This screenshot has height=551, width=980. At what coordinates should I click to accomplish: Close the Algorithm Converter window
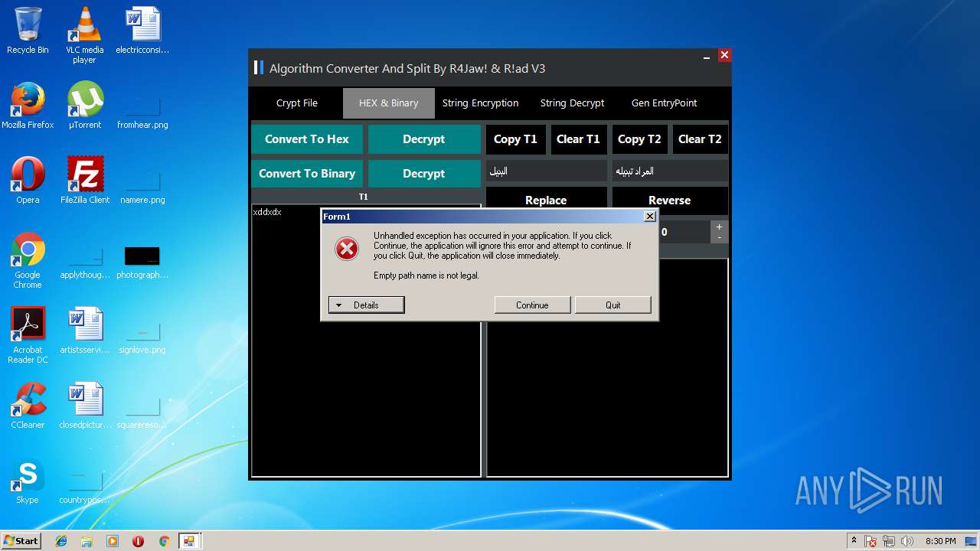click(724, 55)
